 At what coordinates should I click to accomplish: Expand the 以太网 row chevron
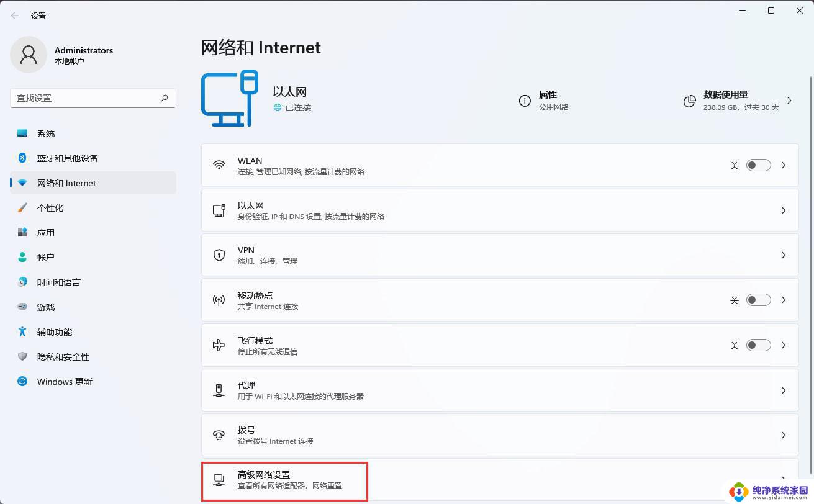(784, 210)
